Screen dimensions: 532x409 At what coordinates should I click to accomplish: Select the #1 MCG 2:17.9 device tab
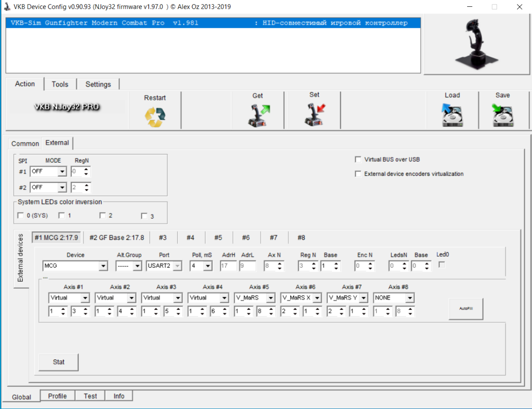pyautogui.click(x=56, y=238)
